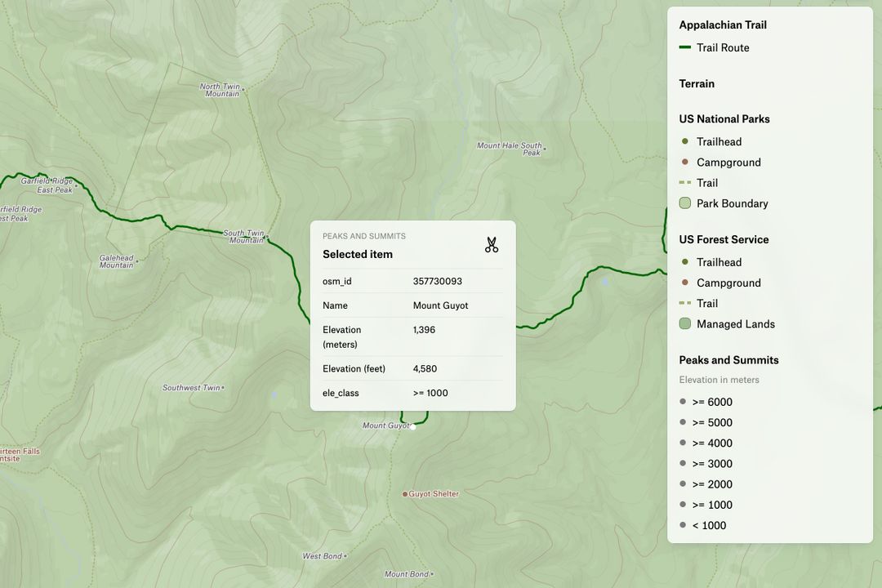
Task: Expand the Appalachian Trail section header
Action: tap(723, 24)
